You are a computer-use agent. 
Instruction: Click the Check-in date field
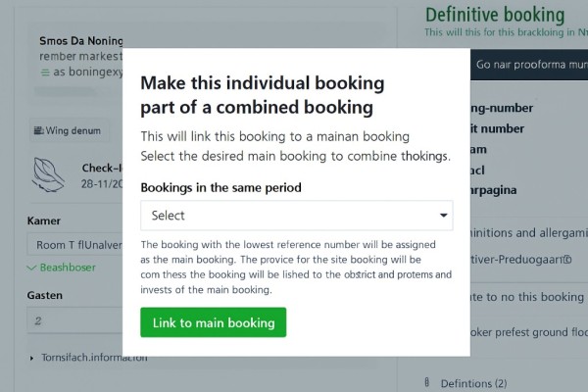pos(103,184)
